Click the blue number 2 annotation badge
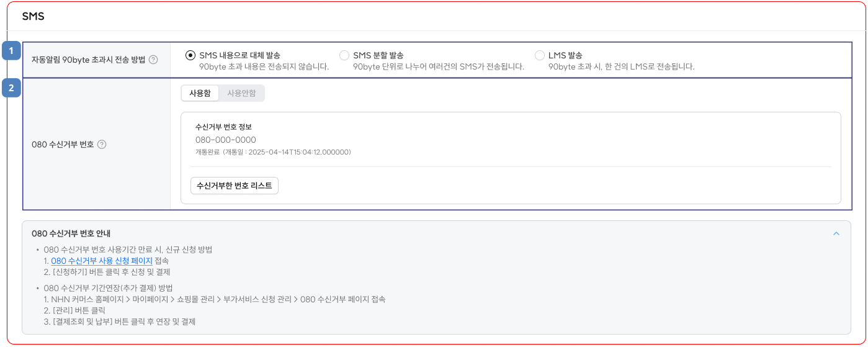The height and width of the screenshot is (347, 868). 11,88
